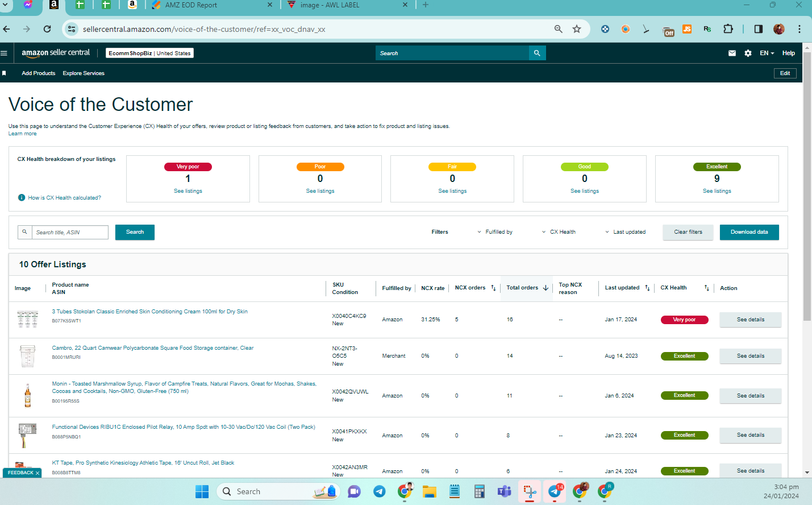Open the Seller Central hamburger menu

[x=4, y=53]
